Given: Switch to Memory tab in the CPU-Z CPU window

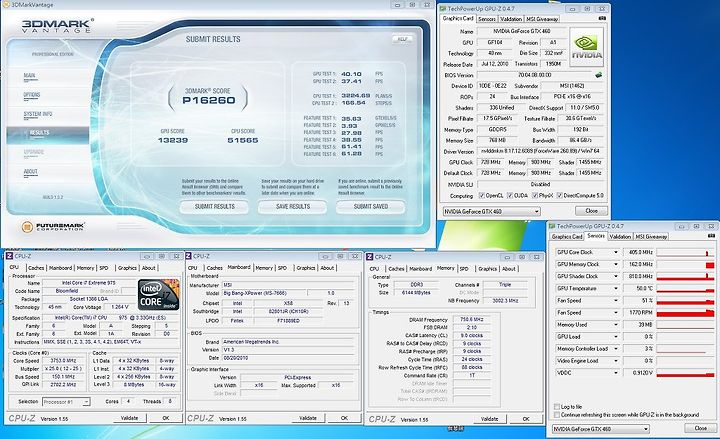Looking at the screenshot, I should (x=85, y=268).
